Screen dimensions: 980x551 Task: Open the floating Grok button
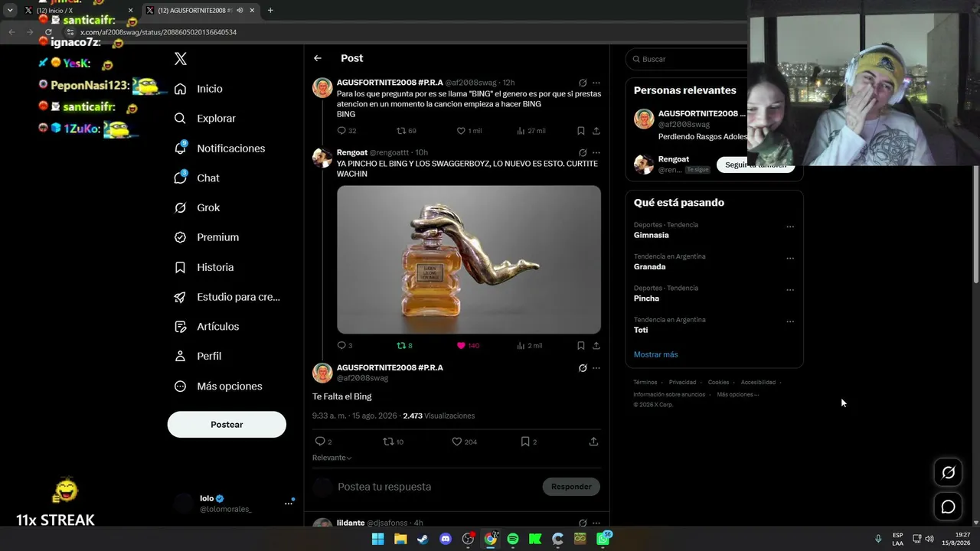click(x=948, y=473)
